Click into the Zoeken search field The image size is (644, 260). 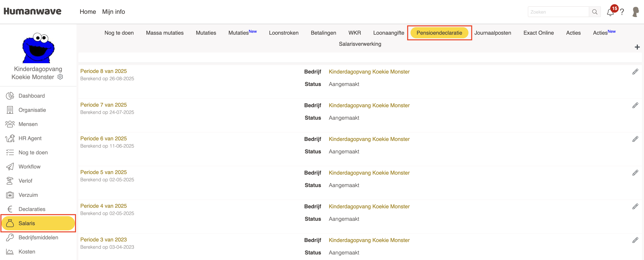coord(558,12)
